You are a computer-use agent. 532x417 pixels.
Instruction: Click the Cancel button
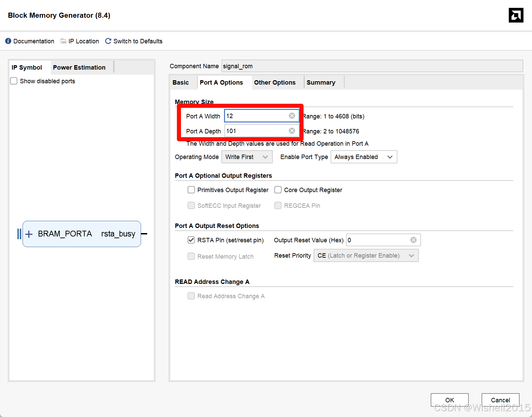pos(501,400)
